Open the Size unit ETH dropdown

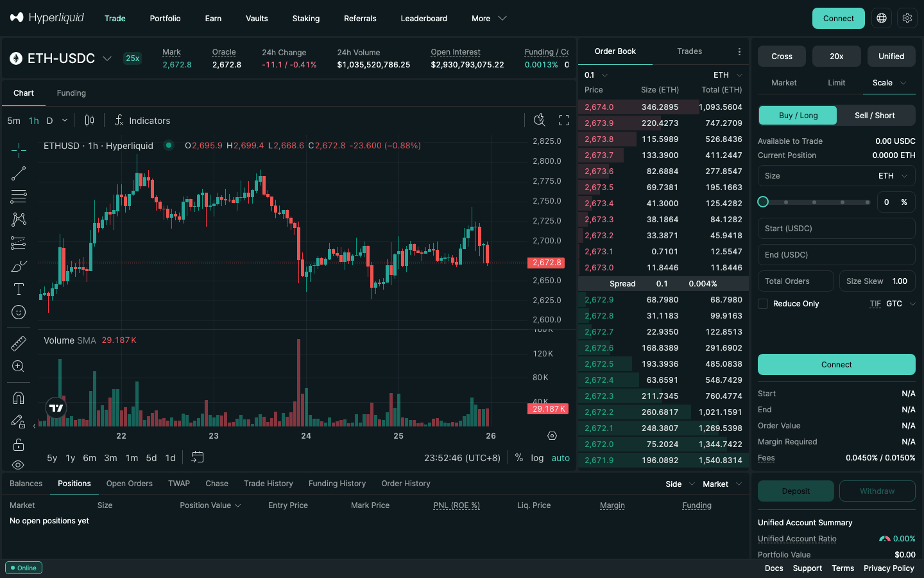coord(893,176)
